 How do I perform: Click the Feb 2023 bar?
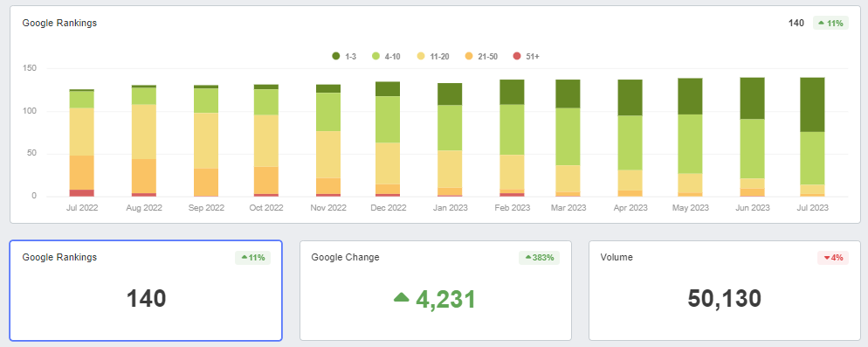[512, 138]
